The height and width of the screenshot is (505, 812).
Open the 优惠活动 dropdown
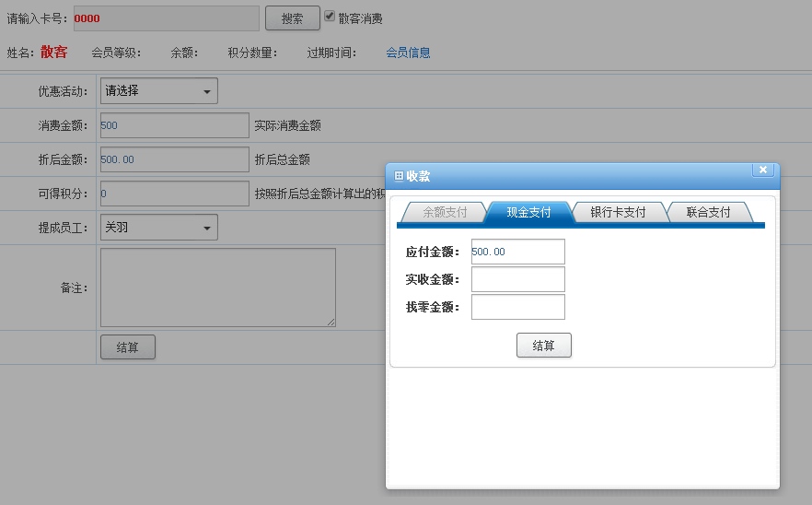tap(158, 91)
